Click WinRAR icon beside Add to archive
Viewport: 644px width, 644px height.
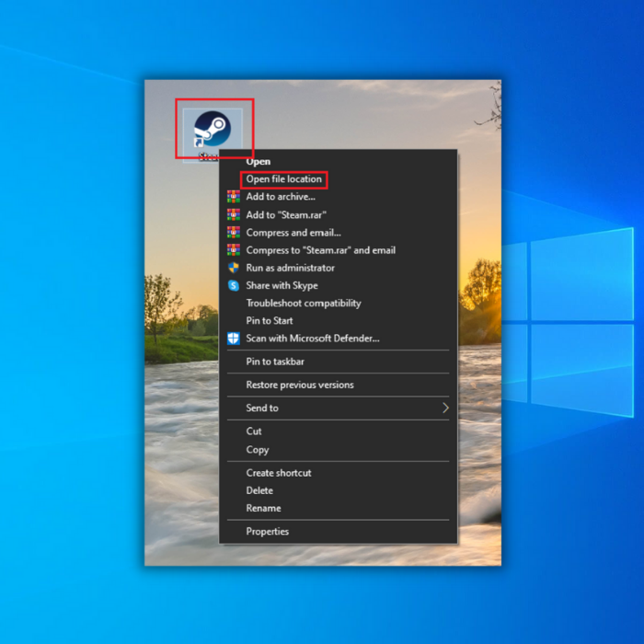point(234,197)
